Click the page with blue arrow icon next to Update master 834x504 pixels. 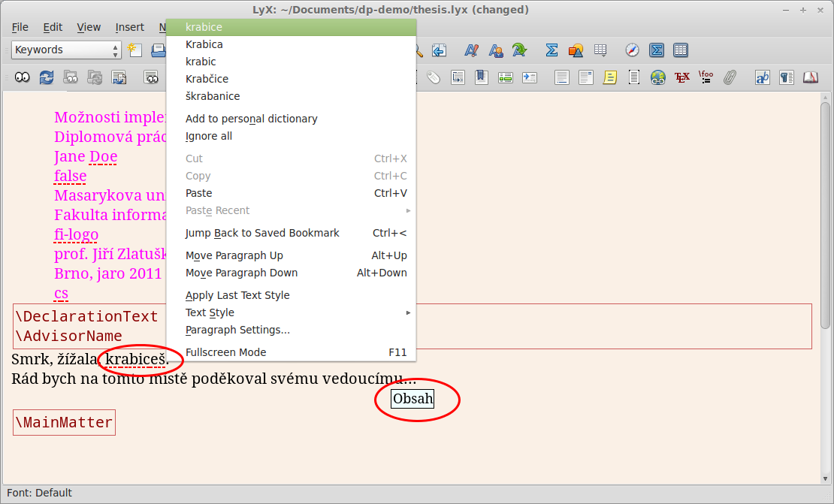click(119, 77)
